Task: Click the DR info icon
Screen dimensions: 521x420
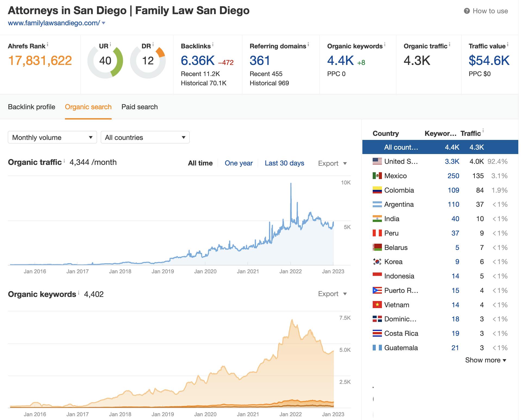Action: coord(153,44)
